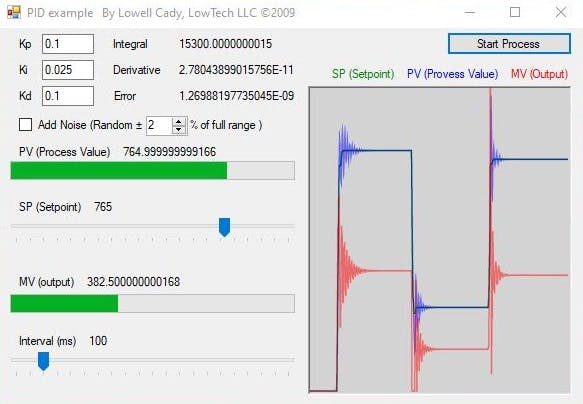Click the Ki gain input field
The width and height of the screenshot is (583, 404).
pyautogui.click(x=68, y=70)
